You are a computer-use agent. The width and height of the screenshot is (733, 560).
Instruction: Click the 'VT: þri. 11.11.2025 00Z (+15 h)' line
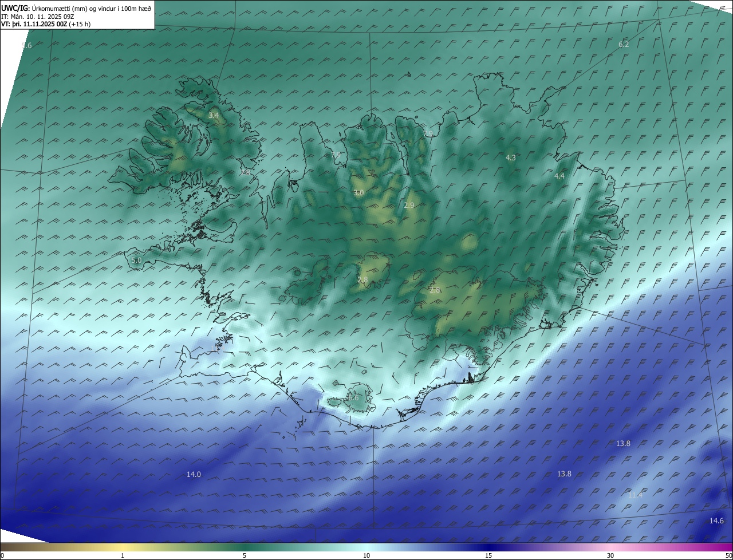[46, 24]
